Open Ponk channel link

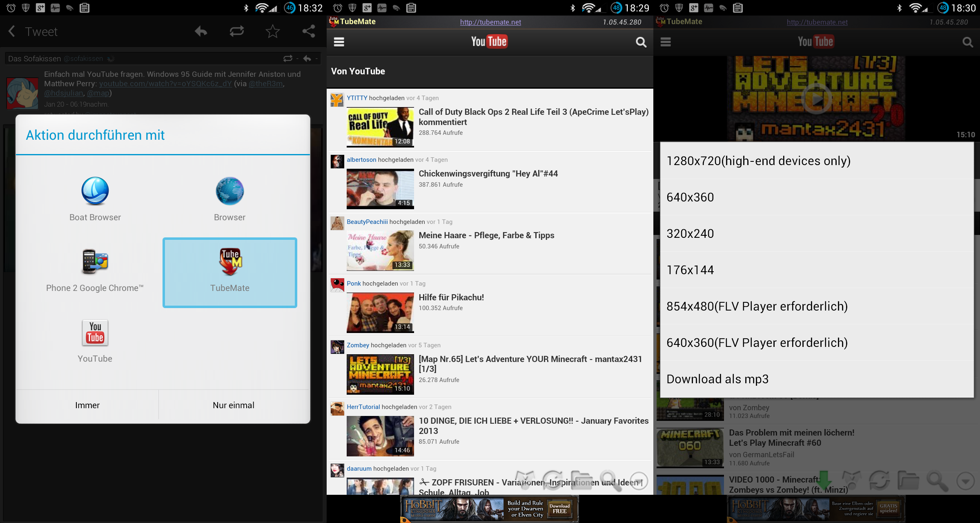tap(354, 284)
